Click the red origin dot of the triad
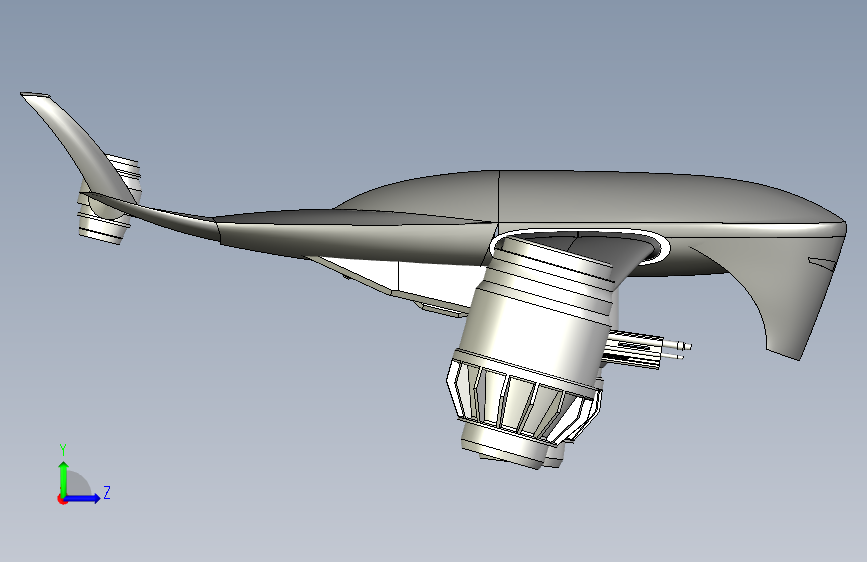 [62, 499]
